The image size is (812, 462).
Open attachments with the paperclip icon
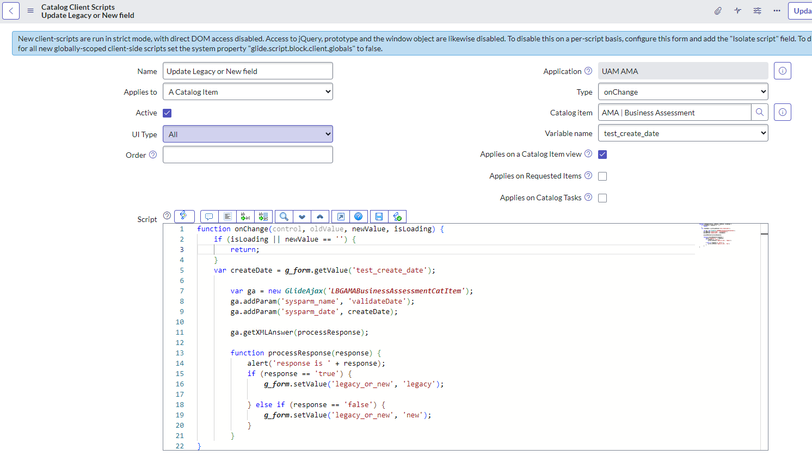[718, 11]
